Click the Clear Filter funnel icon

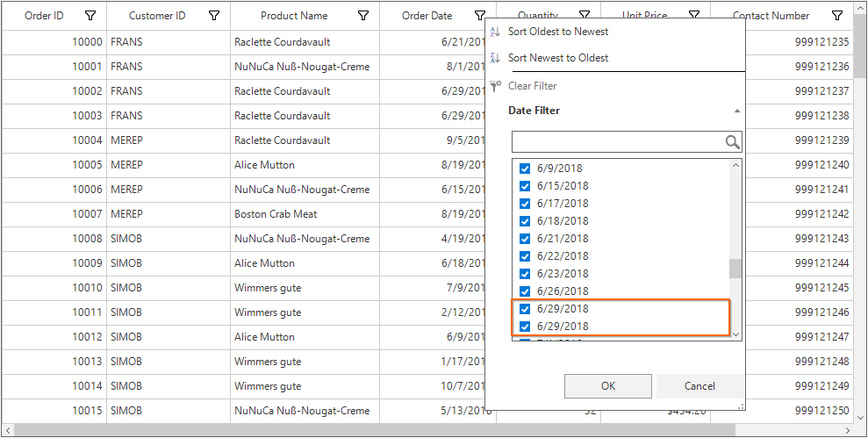coord(496,86)
